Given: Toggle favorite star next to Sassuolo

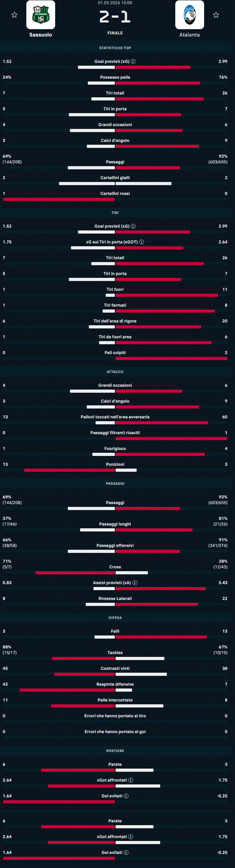Looking at the screenshot, I should [x=14, y=15].
